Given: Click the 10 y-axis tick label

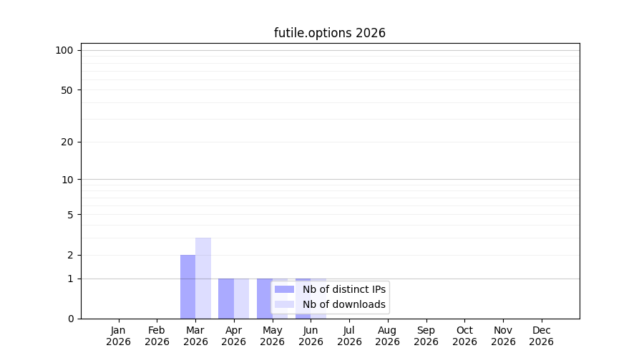Looking at the screenshot, I should [x=67, y=180].
